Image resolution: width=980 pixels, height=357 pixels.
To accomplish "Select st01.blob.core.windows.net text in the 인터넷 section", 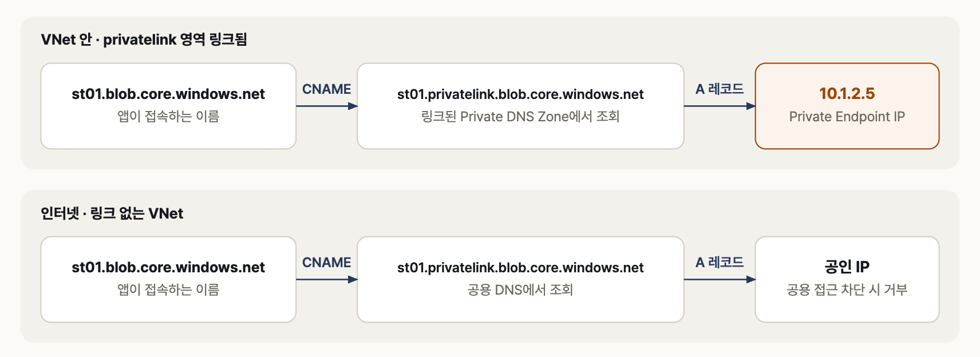I will (x=168, y=267).
